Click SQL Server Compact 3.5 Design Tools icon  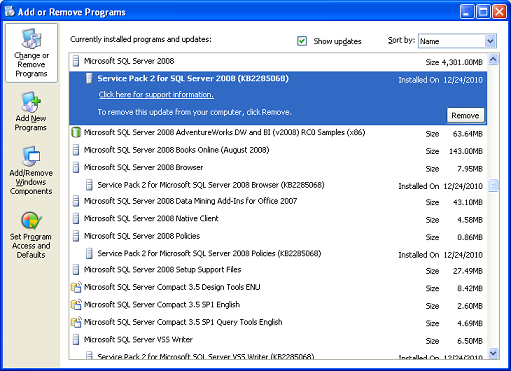point(76,287)
